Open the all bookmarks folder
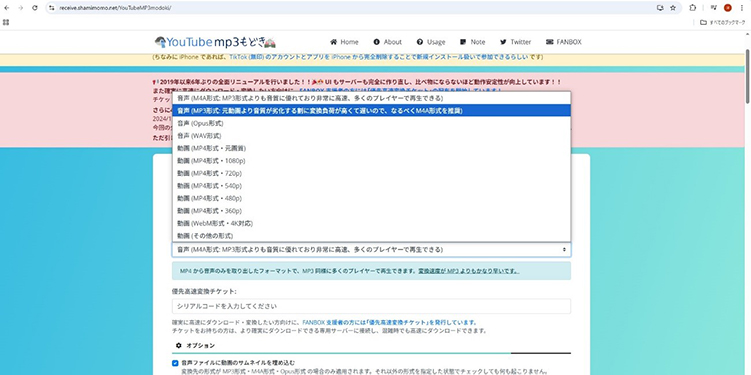 [x=722, y=22]
